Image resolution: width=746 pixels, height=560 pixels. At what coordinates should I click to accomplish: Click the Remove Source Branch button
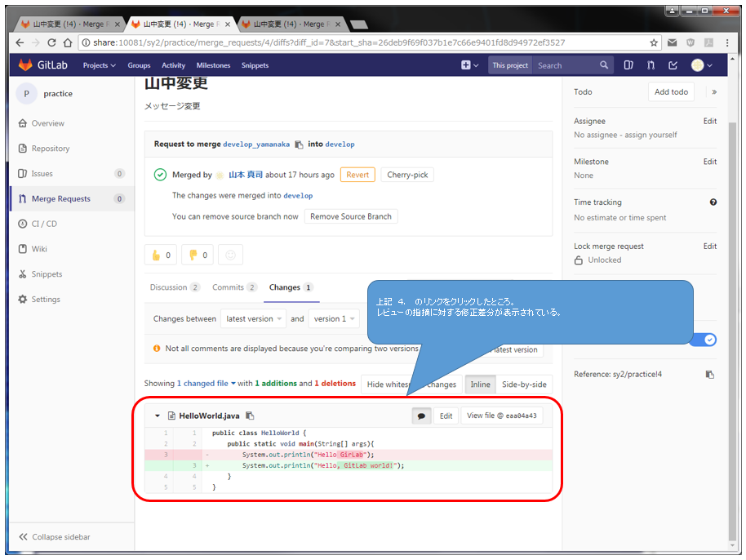[351, 216]
